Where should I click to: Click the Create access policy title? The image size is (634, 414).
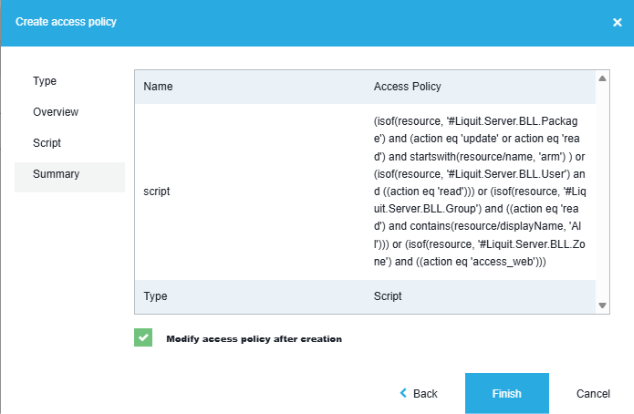(65, 22)
